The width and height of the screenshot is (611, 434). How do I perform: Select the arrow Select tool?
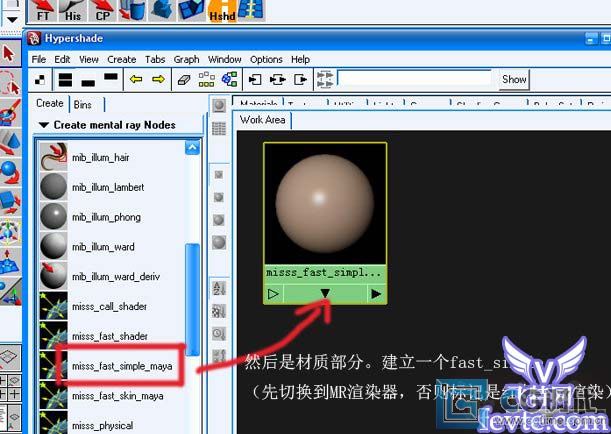click(x=9, y=54)
